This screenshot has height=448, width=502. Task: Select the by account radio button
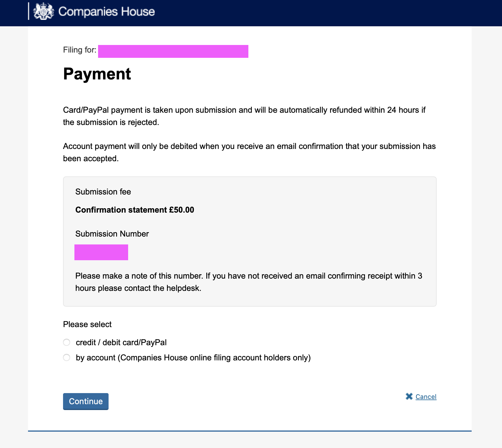click(x=67, y=357)
